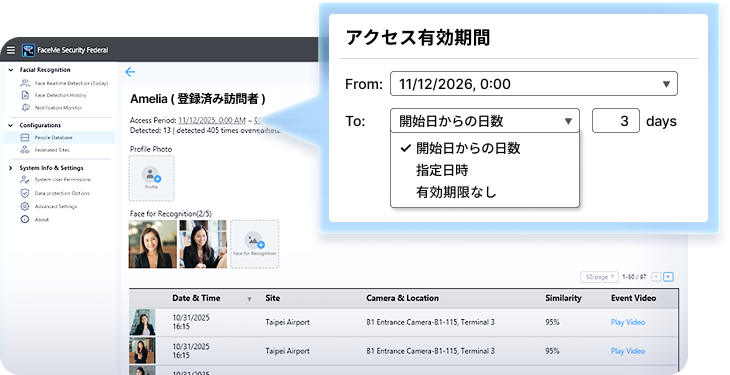Image resolution: width=730 pixels, height=375 pixels.
Task: Open the To 開始日からの日数 dropdown
Action: 485,121
